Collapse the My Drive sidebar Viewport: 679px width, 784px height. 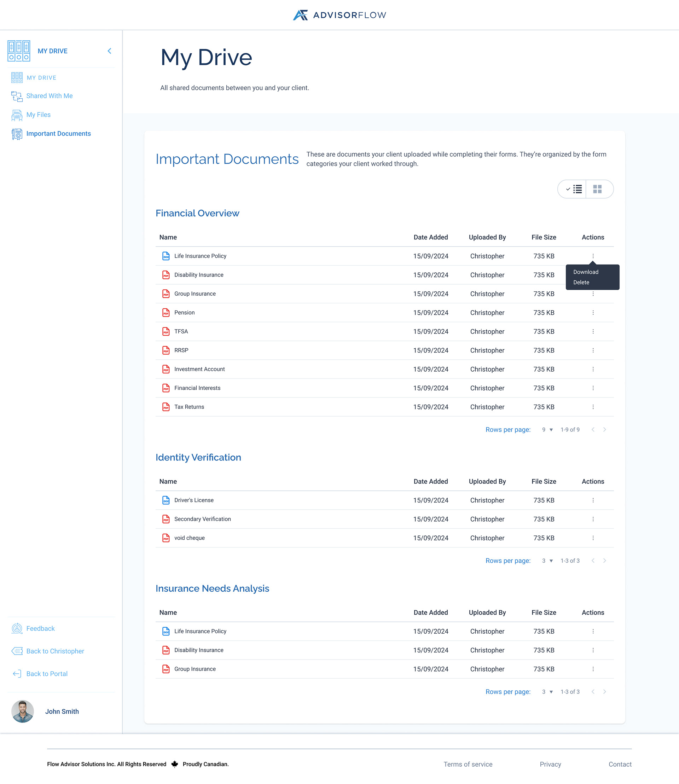[x=109, y=51]
